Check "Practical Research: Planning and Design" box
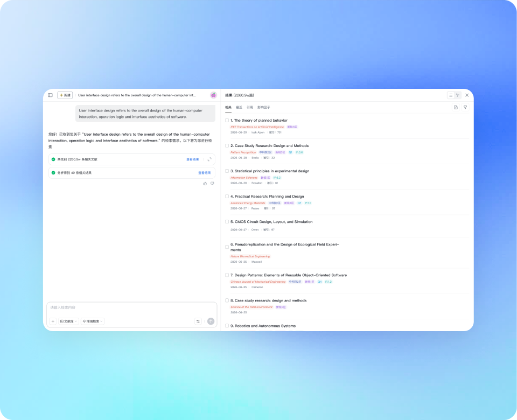517x420 pixels. pyautogui.click(x=227, y=197)
